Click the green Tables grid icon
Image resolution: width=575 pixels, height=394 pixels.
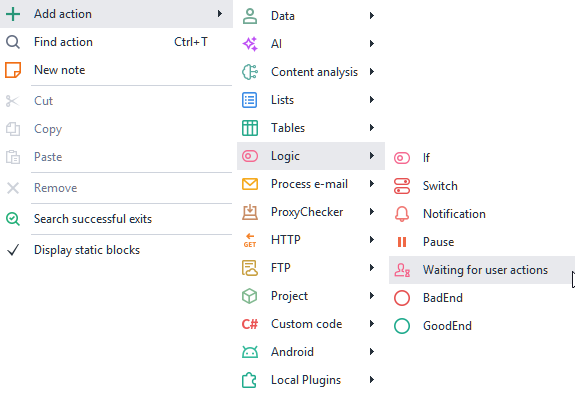point(250,128)
